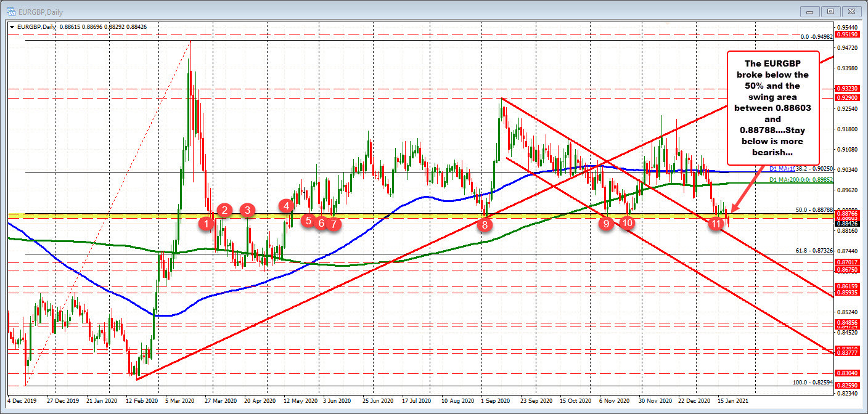Select the red 0.93230 price level label
The width and height of the screenshot is (868, 414).
coord(846,90)
